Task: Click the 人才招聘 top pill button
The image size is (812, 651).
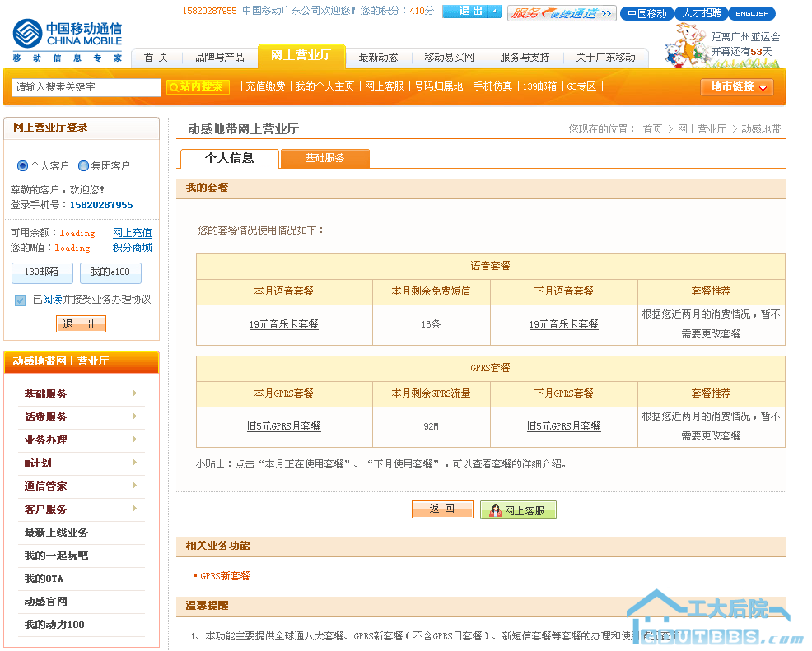Action: point(702,13)
